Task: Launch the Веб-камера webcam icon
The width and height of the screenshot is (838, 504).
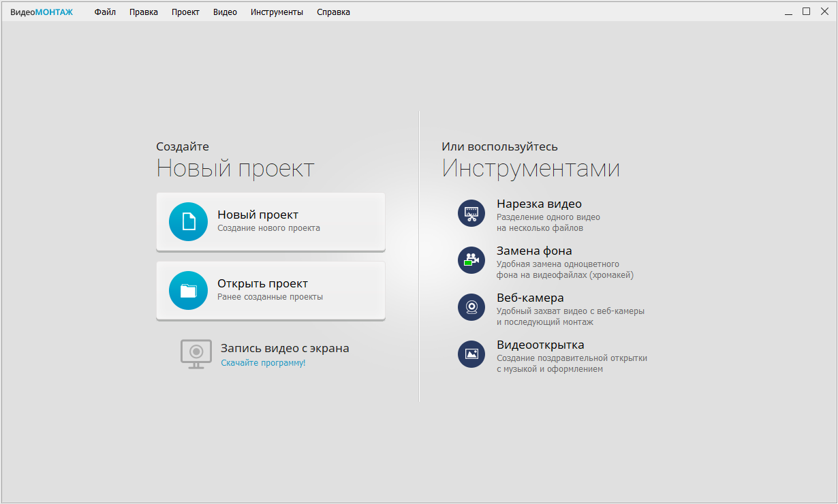Action: click(471, 307)
